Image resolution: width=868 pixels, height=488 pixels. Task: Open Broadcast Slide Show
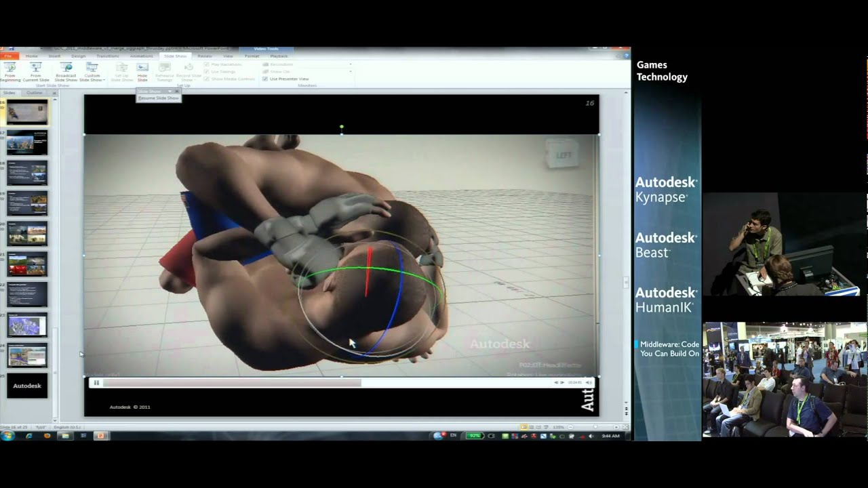click(x=66, y=72)
